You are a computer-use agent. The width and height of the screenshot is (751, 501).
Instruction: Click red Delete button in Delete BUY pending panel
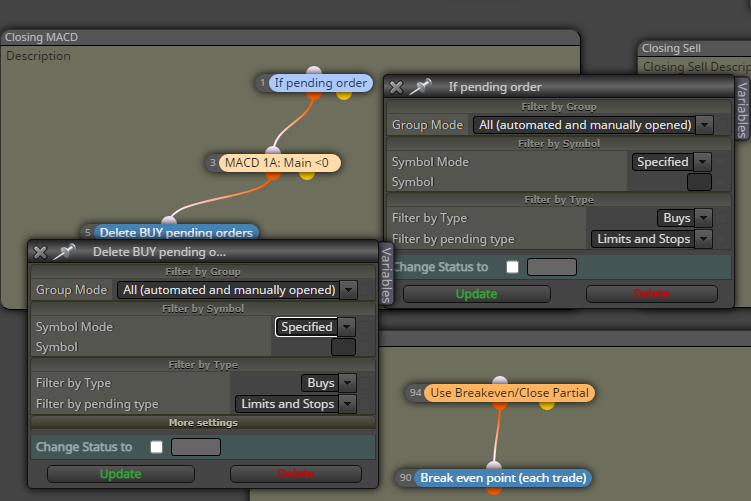(x=296, y=474)
